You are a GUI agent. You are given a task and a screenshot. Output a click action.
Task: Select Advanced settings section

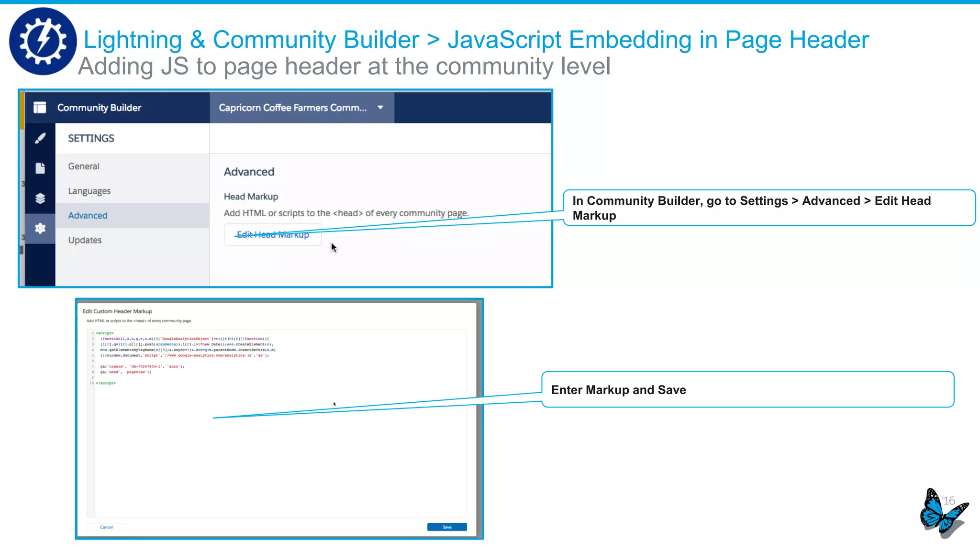tap(132, 216)
